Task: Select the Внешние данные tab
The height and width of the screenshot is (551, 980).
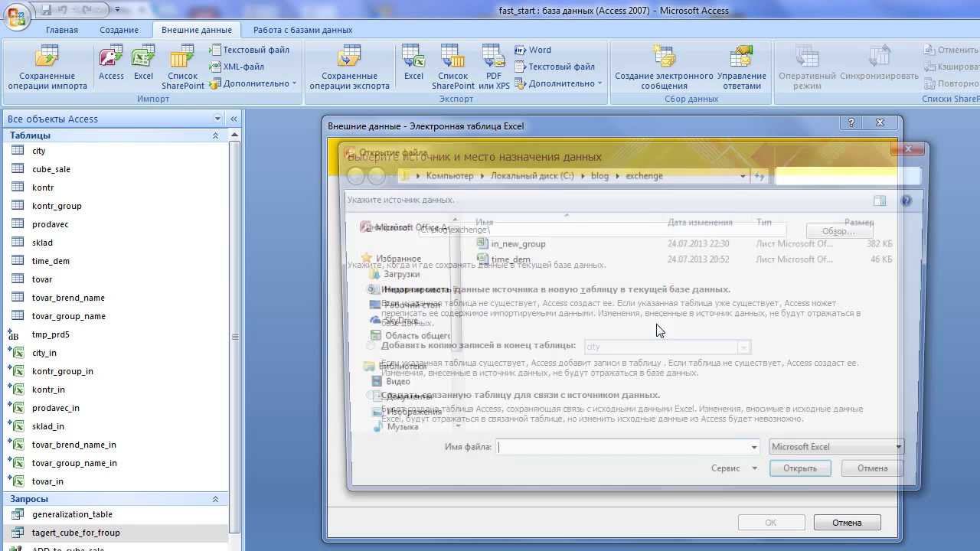Action: 197,30
